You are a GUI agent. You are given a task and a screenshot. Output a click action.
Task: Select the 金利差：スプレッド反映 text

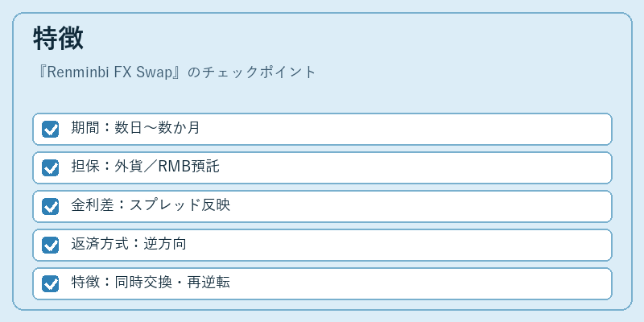tap(151, 205)
